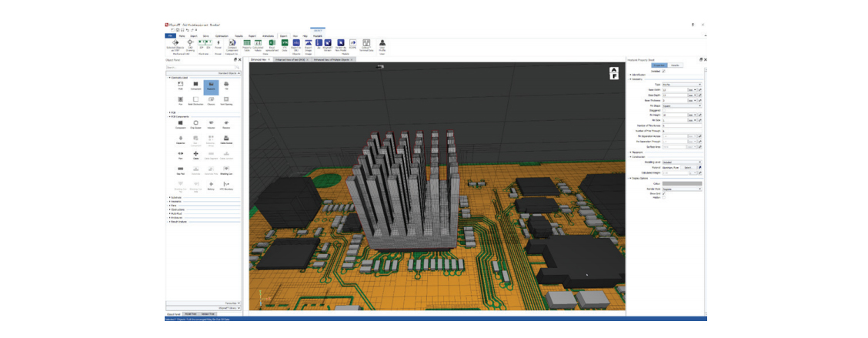Image resolution: width=868 pixels, height=338 pixels.
Task: Select the Gap Pad icon
Action: click(181, 170)
